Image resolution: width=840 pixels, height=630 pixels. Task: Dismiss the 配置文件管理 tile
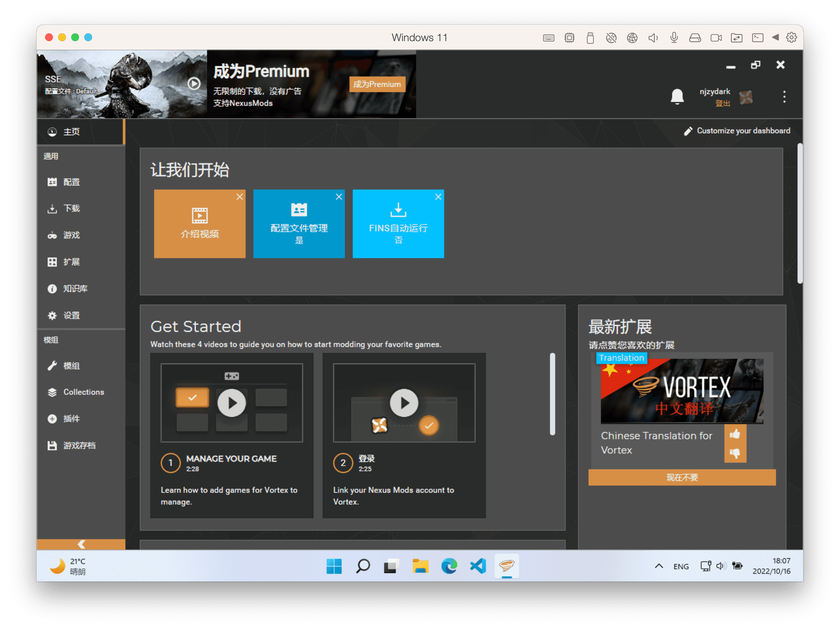coord(339,196)
